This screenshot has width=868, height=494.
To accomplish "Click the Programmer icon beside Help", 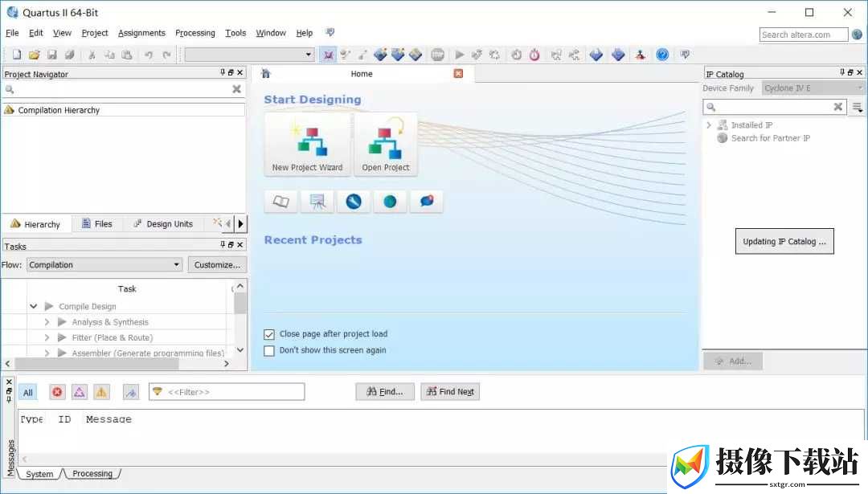I will tap(640, 55).
